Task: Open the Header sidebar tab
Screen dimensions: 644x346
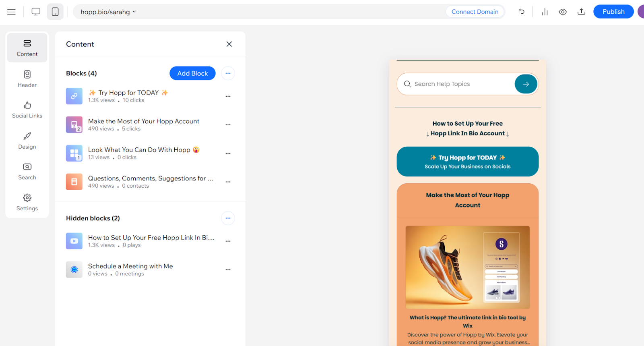Action: (27, 79)
